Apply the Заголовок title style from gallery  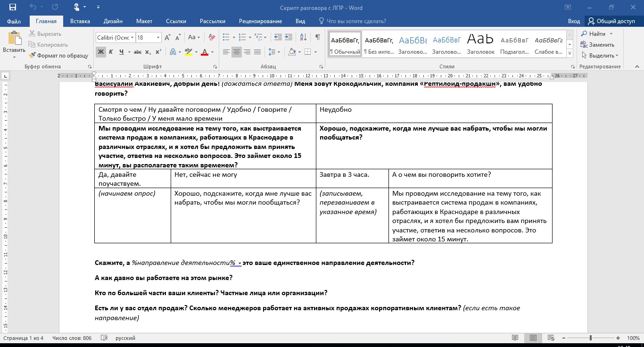click(x=480, y=44)
